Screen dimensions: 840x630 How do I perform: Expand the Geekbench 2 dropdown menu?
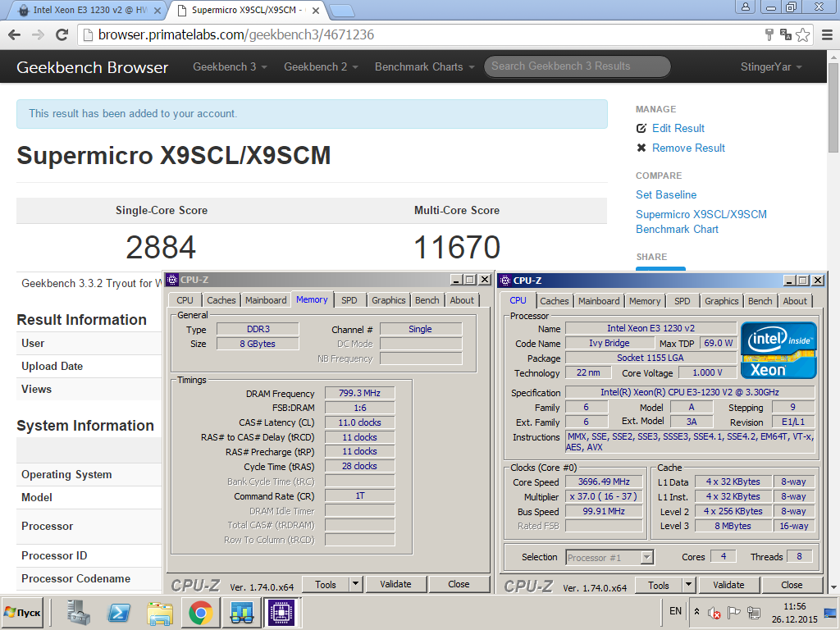321,67
